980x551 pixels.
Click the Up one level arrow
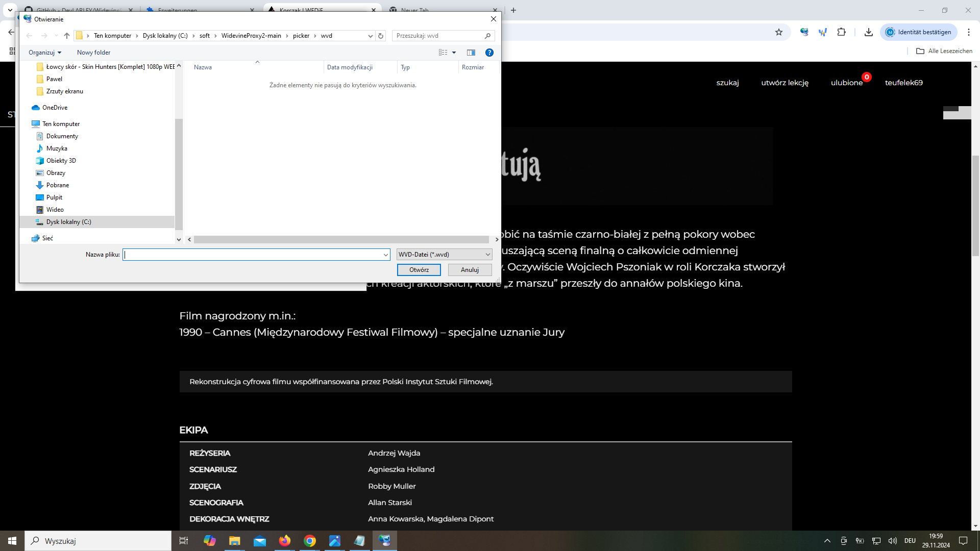67,36
